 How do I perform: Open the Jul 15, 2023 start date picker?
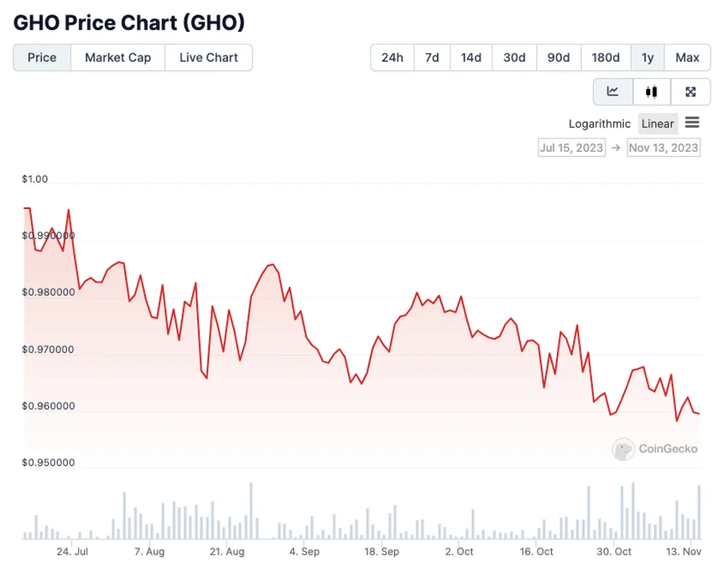[571, 148]
